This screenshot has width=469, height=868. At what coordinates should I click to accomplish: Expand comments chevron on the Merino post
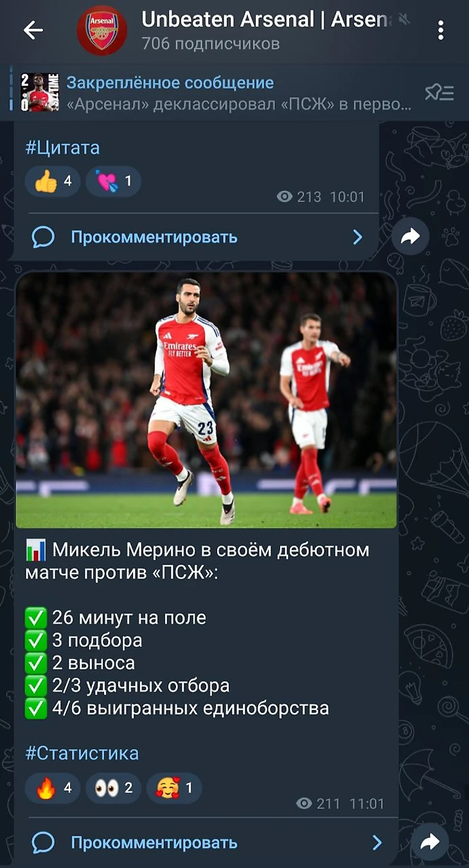377,842
